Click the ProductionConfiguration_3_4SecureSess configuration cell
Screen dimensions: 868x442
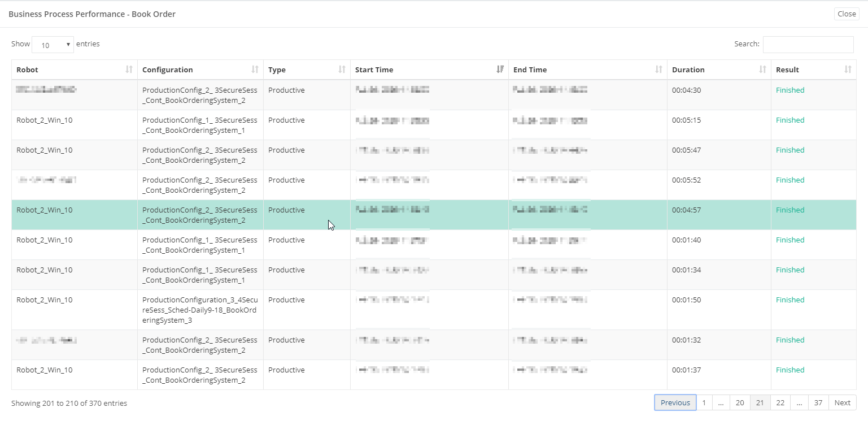coord(200,310)
